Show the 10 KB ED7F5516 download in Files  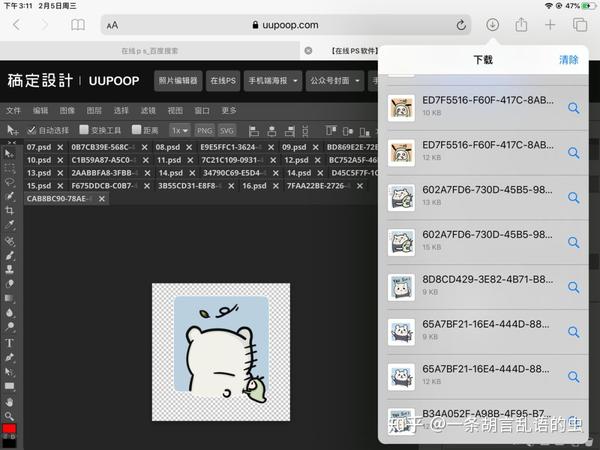pos(573,108)
